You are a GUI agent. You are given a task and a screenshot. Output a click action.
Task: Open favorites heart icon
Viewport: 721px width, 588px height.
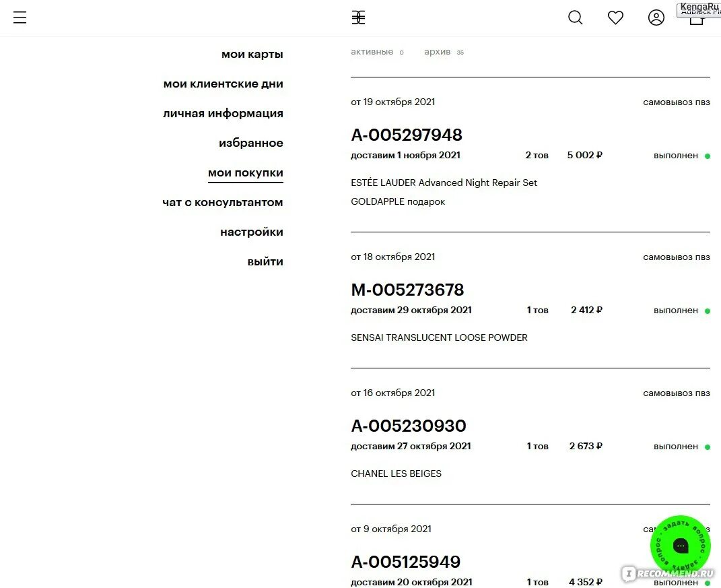[x=615, y=18]
